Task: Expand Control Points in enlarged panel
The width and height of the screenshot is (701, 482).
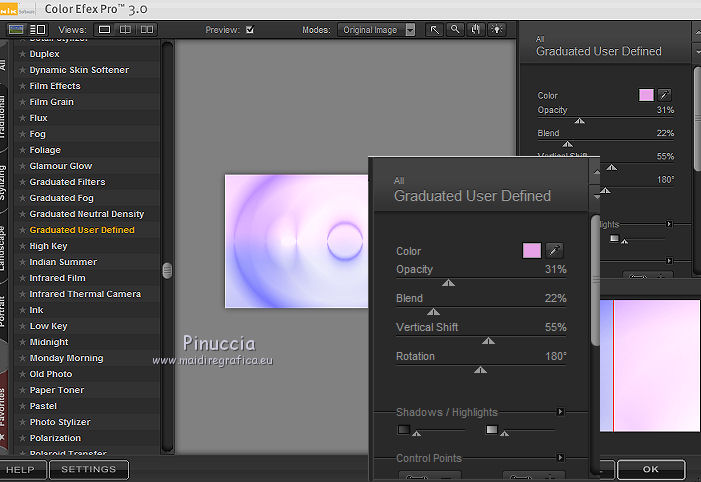Action: click(560, 457)
